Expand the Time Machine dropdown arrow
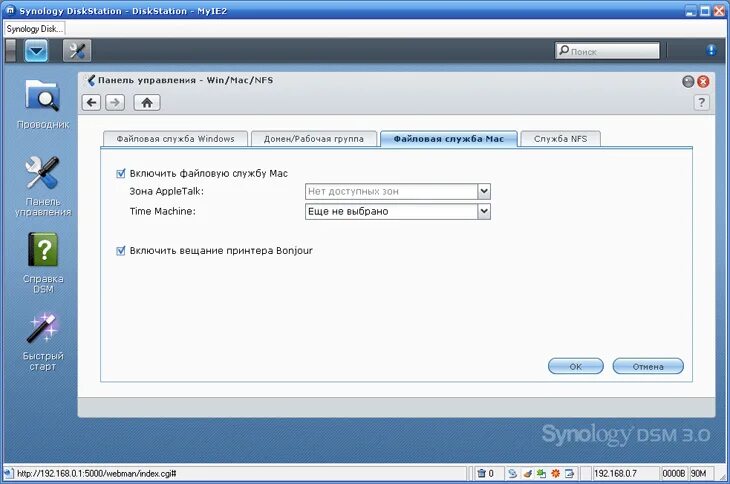The width and height of the screenshot is (730, 484). point(484,211)
